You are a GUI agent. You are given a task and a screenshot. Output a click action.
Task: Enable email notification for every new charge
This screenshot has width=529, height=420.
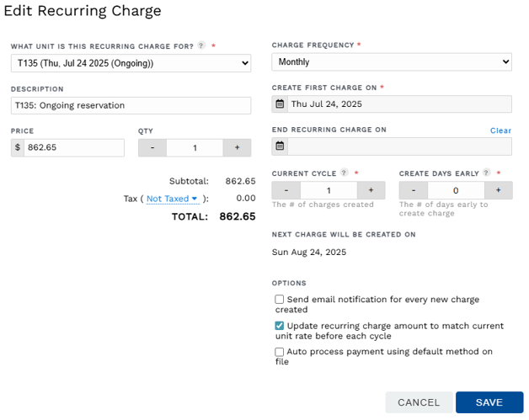(280, 300)
